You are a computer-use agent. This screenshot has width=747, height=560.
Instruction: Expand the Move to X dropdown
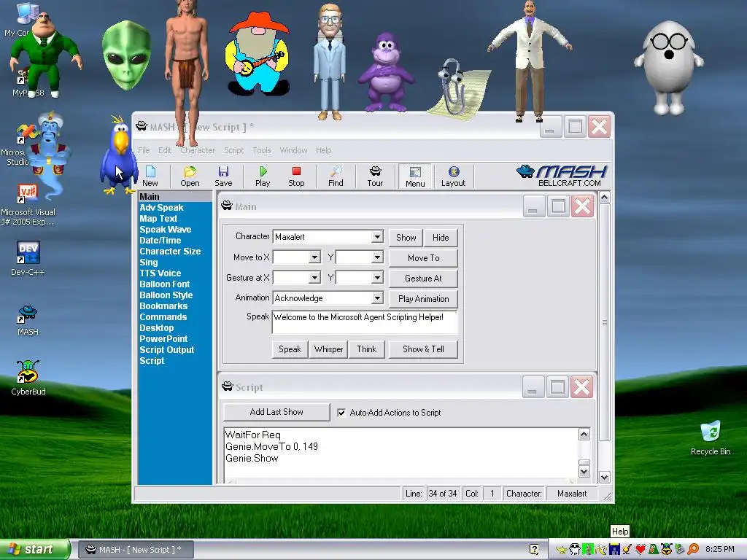click(x=314, y=257)
